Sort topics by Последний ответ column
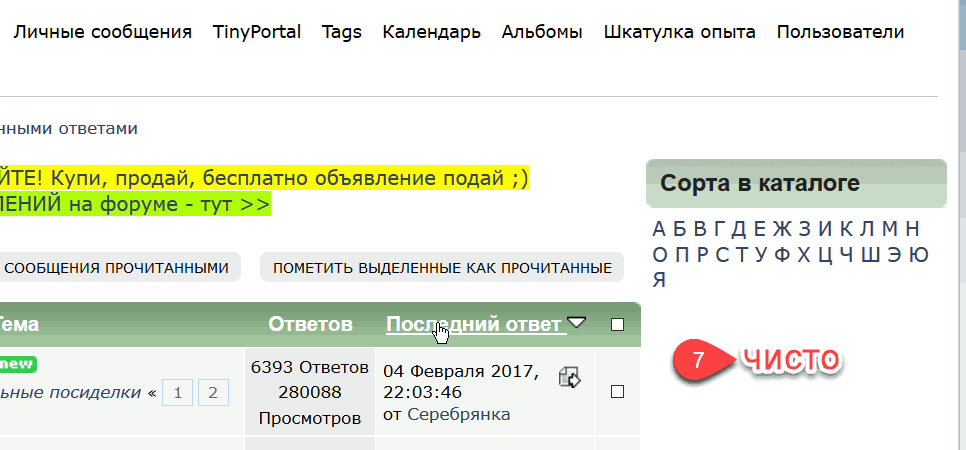The image size is (966, 450). (x=473, y=324)
